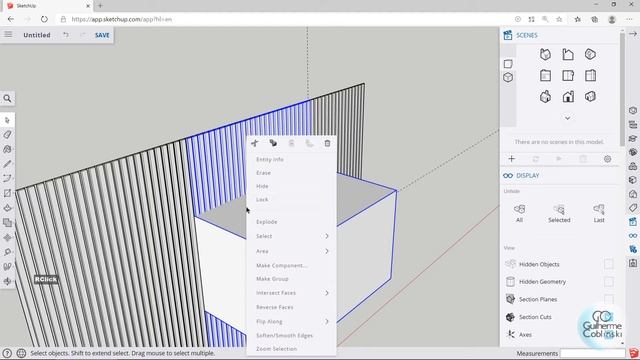Image resolution: width=640 pixels, height=360 pixels.
Task: Pick the Eraser tool
Action: [7, 135]
